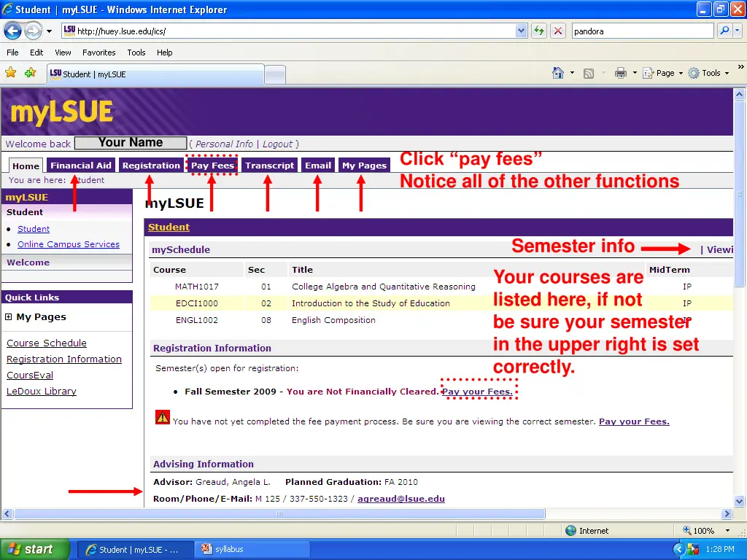
Task: Expand My Pages plus icon in Quick Links
Action: tap(8, 317)
